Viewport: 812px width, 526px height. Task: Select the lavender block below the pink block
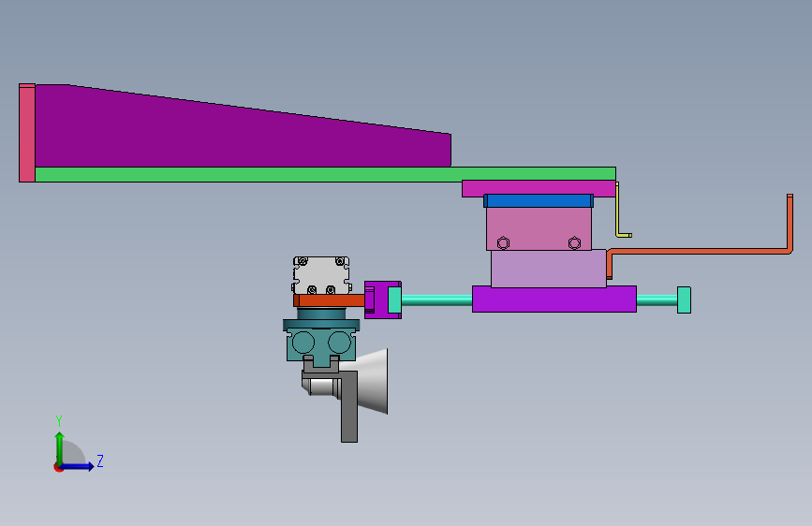(x=549, y=269)
